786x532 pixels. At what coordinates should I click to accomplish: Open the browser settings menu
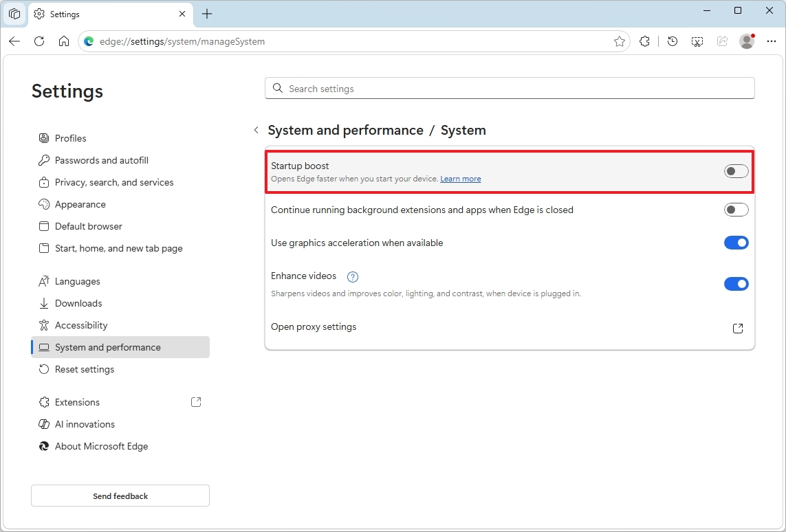pyautogui.click(x=771, y=41)
